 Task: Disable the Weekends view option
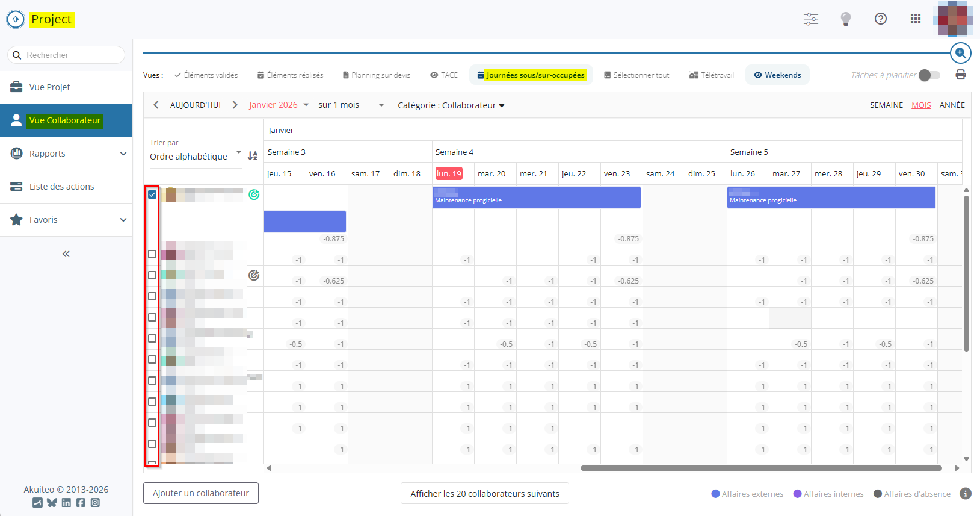tap(777, 75)
